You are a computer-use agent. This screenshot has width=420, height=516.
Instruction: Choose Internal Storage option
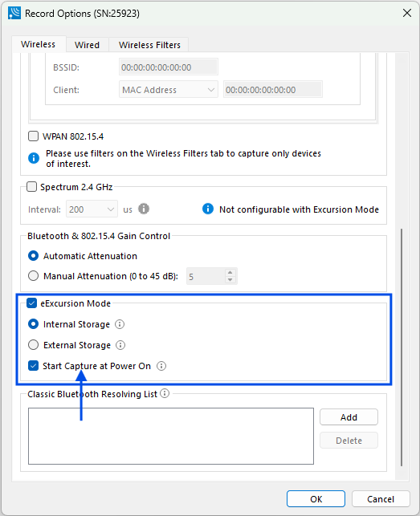pyautogui.click(x=33, y=324)
